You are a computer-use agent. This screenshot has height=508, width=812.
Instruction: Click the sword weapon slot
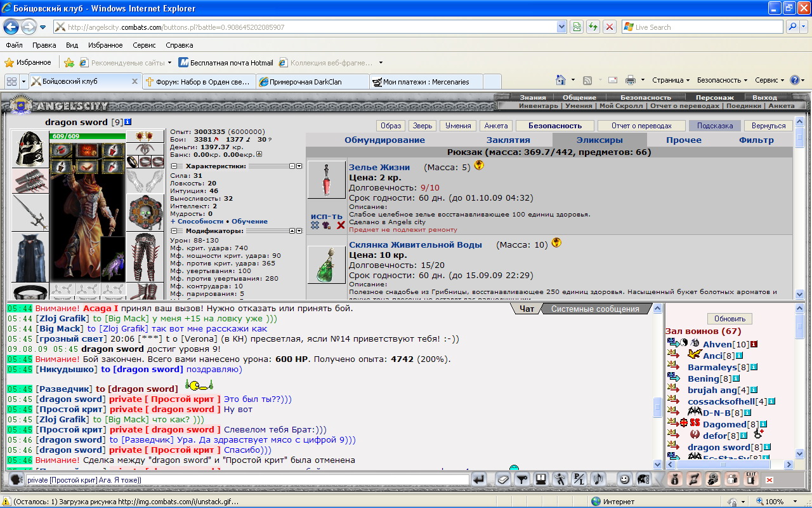pos(30,213)
